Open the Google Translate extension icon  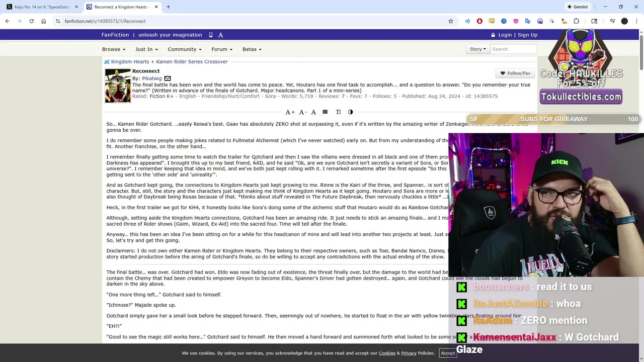[x=528, y=21]
